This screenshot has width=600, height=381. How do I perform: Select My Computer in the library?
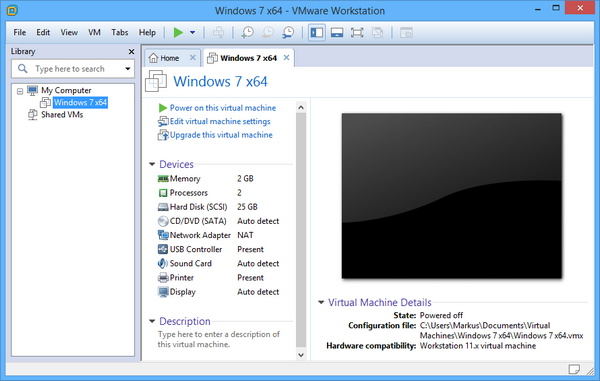pos(66,90)
